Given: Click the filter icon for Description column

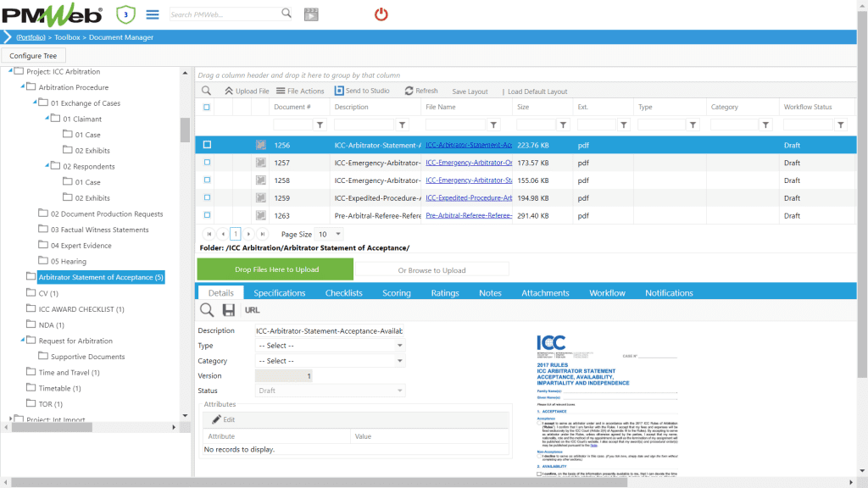Looking at the screenshot, I should click(x=403, y=125).
